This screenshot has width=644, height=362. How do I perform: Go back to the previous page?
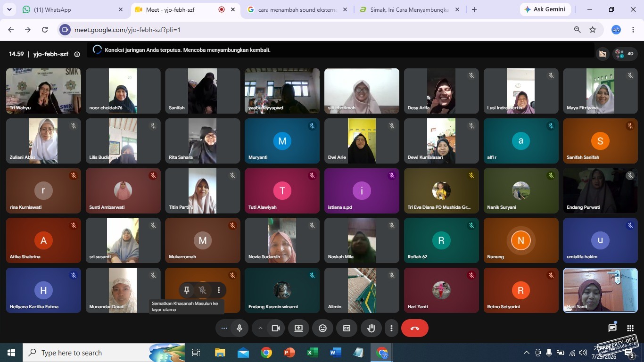tap(11, 30)
